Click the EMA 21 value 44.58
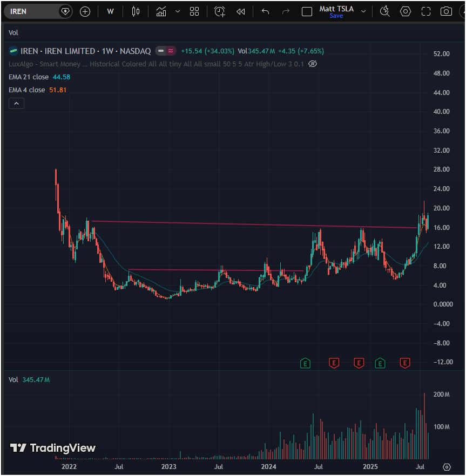Image resolution: width=466 pixels, height=476 pixels. (x=62, y=77)
